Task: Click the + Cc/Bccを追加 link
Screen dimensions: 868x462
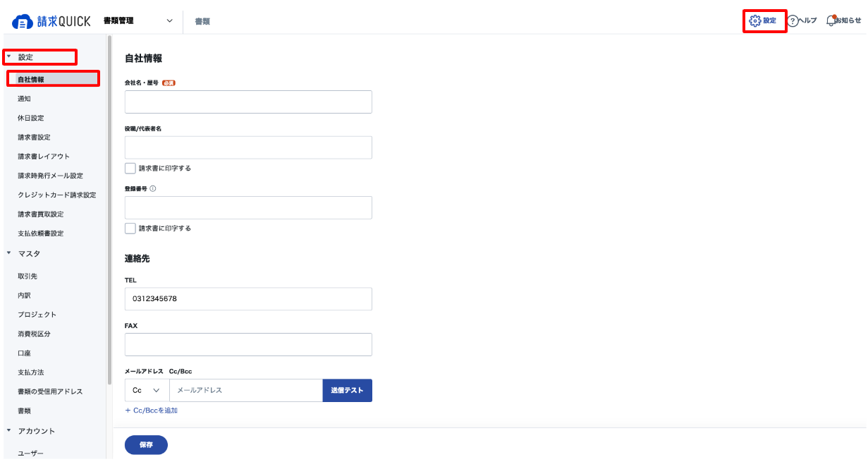Action: (151, 411)
